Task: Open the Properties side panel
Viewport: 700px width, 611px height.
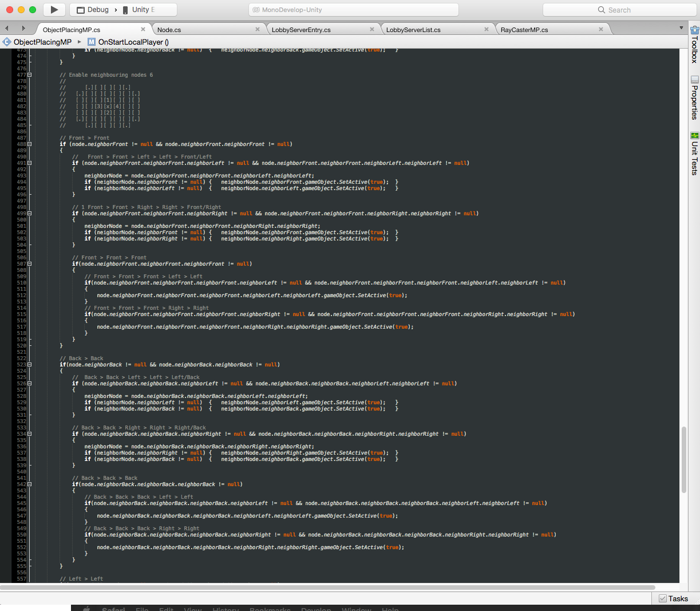Action: point(694,97)
